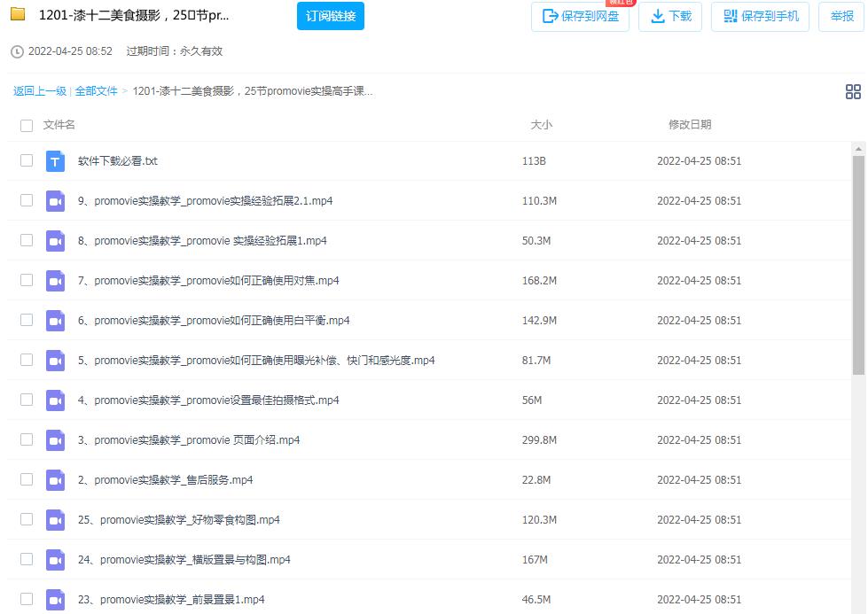868x614 pixels.
Task: Click the 168.2M size value
Action: click(539, 281)
